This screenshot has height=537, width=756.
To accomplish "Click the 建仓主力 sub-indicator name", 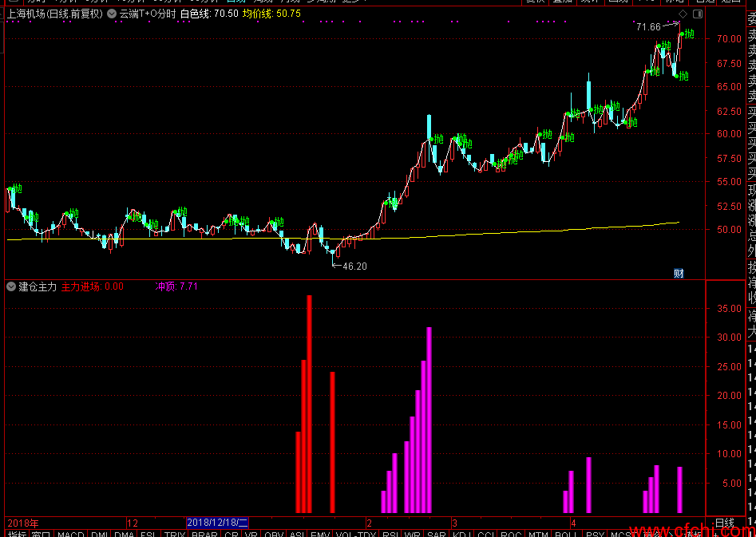I will tap(38, 287).
